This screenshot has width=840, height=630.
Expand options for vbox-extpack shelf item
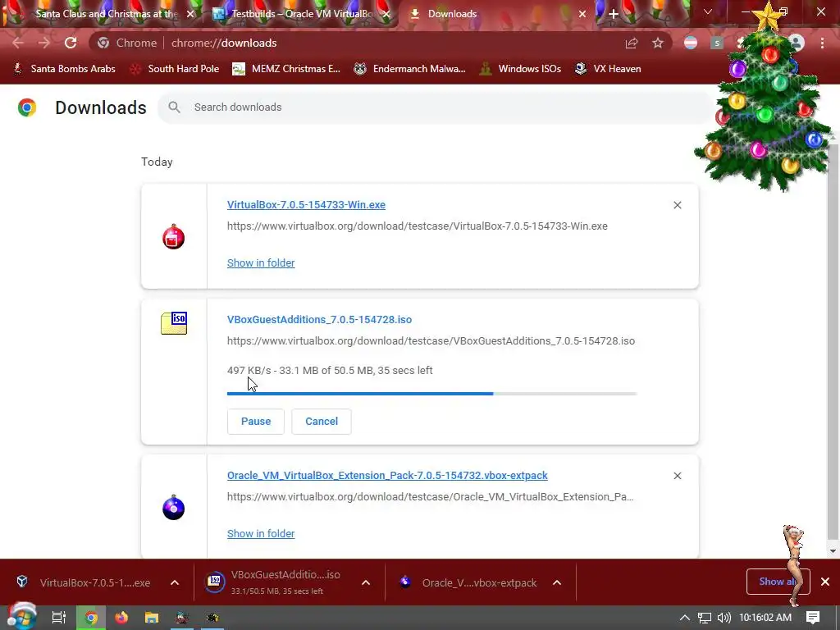[557, 582]
